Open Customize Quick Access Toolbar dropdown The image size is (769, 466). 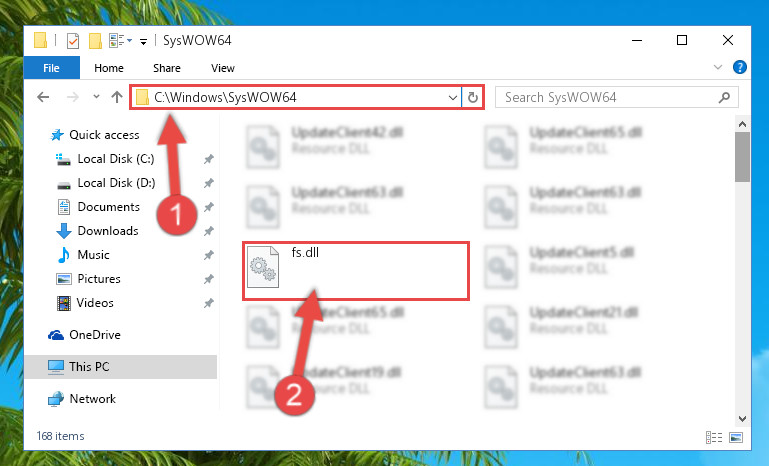coord(143,42)
